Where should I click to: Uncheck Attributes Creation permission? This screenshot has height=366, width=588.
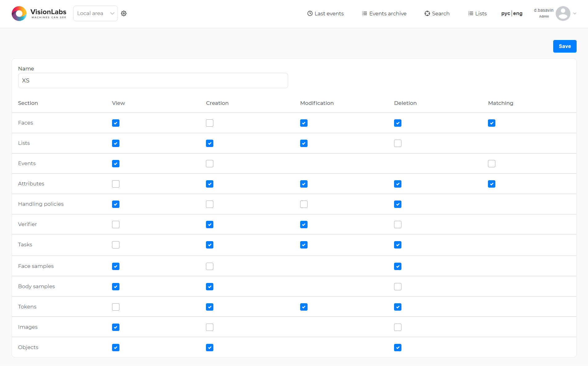coord(210,184)
